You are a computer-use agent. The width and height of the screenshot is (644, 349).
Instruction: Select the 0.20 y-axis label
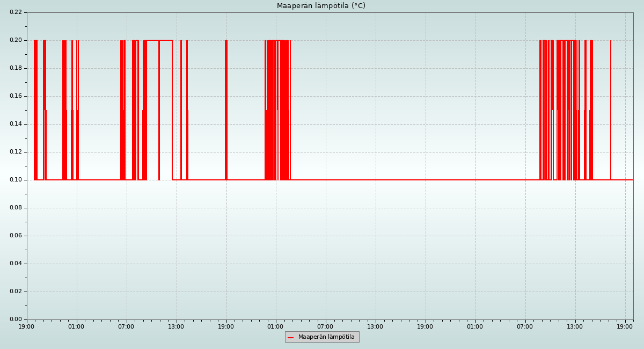[x=16, y=40]
